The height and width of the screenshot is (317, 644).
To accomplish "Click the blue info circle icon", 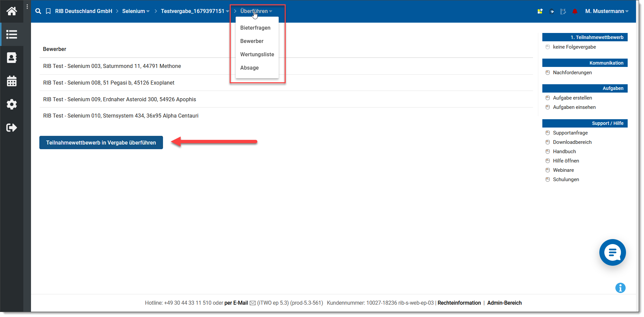I will (x=620, y=288).
